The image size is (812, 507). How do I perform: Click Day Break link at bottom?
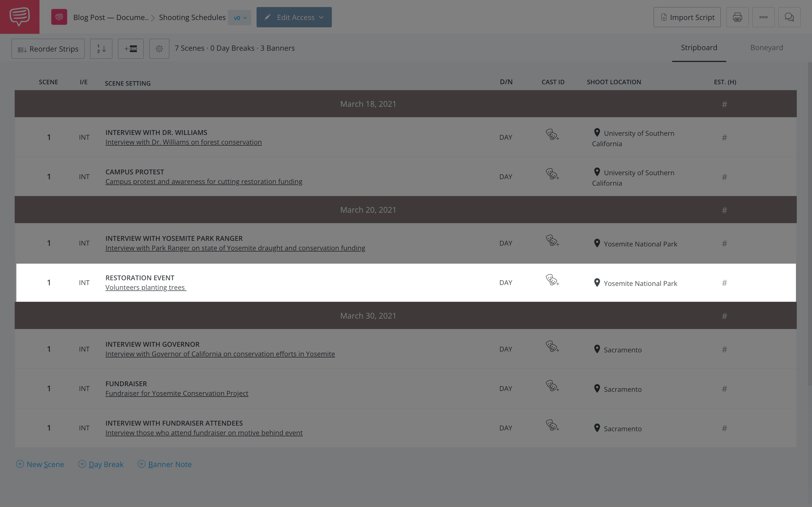pos(101,464)
